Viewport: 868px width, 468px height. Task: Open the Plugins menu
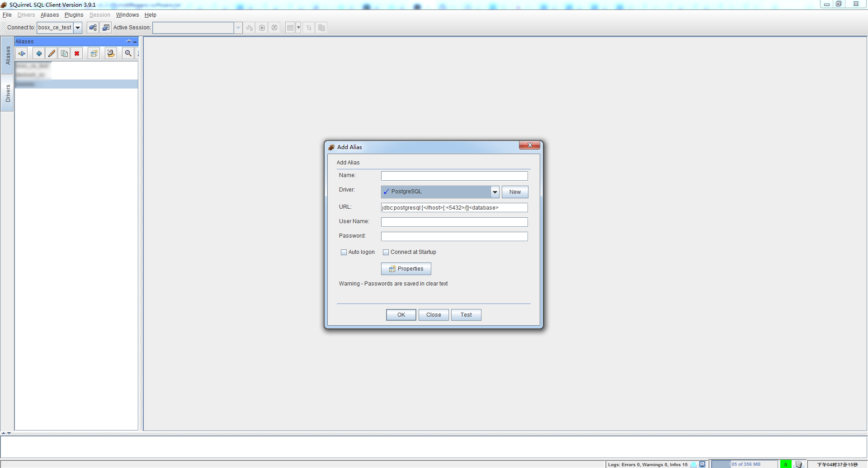[x=74, y=15]
